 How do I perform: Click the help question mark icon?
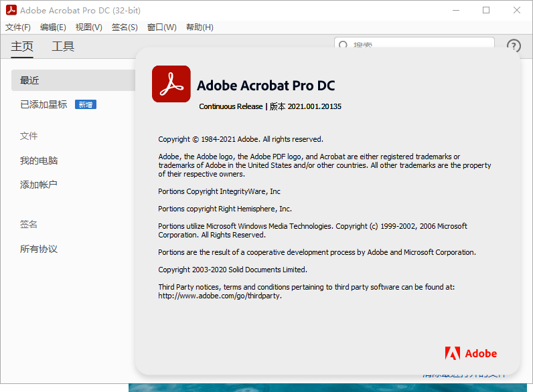coord(514,45)
